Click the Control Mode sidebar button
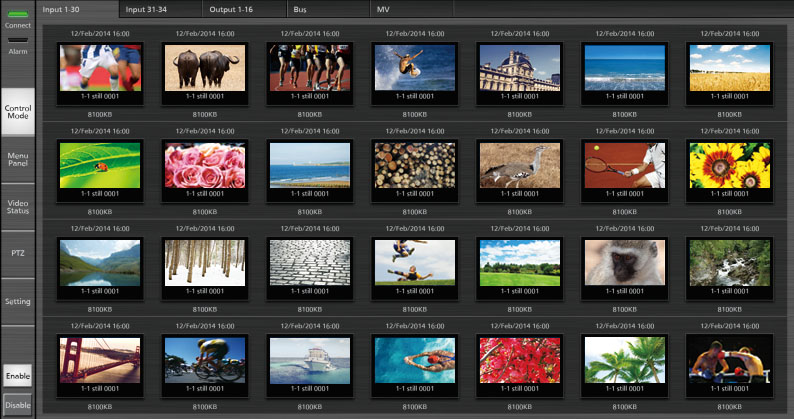Screen dimensions: 794x419 tap(17, 111)
